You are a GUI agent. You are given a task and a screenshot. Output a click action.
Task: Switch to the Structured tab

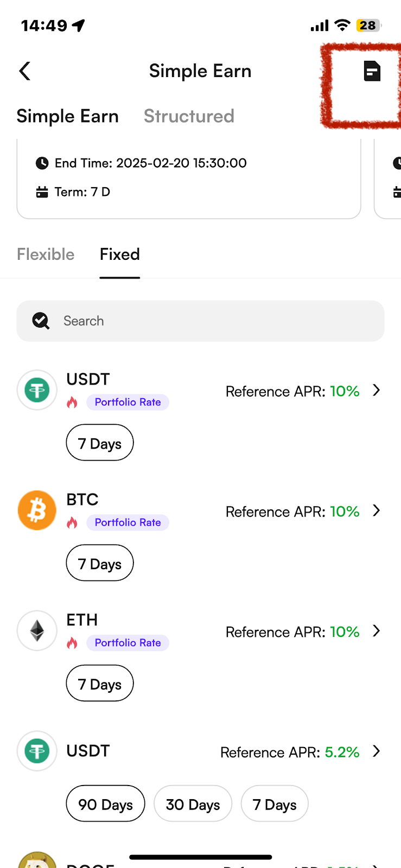[189, 116]
